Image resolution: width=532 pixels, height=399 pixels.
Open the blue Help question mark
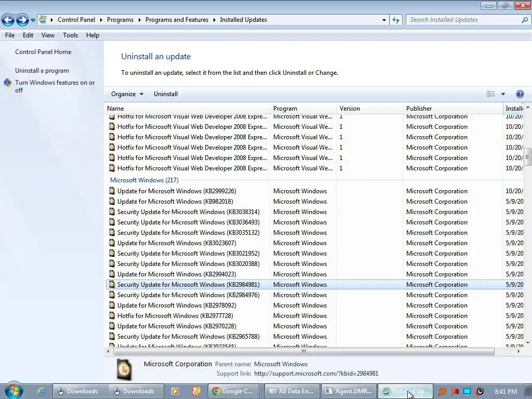tap(520, 94)
